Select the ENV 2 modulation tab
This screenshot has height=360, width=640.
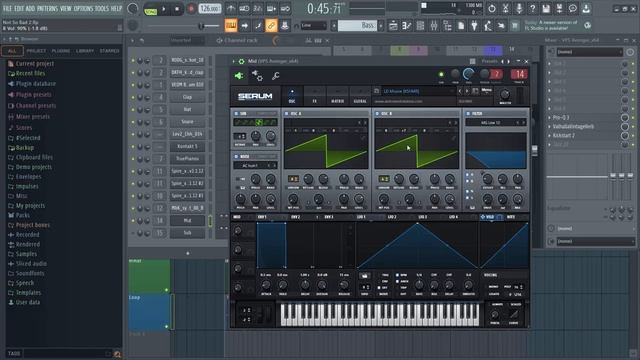point(296,217)
